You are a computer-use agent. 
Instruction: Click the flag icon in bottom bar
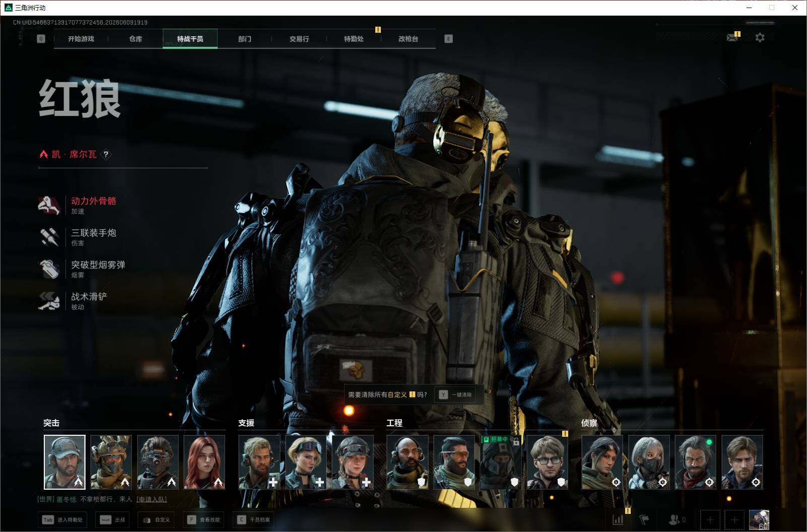click(x=644, y=519)
